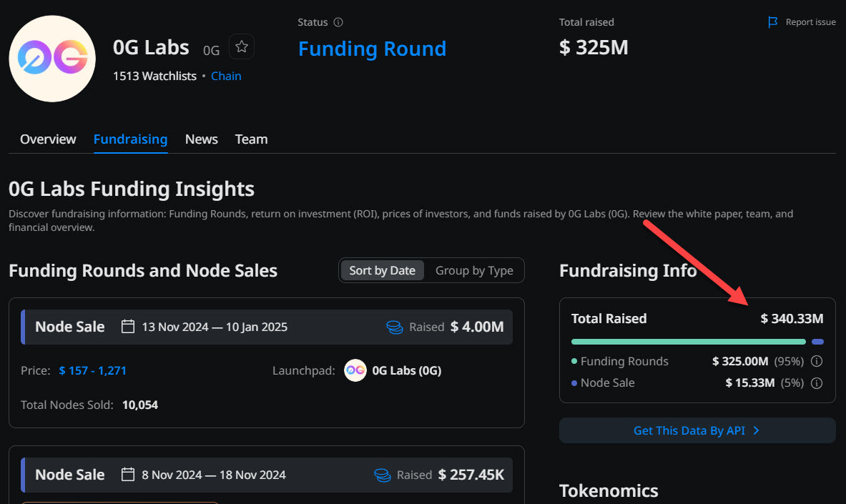Click the 13 Nov 2024 — 10 Jan 2025 date
This screenshot has height=504, width=846.
tap(215, 327)
